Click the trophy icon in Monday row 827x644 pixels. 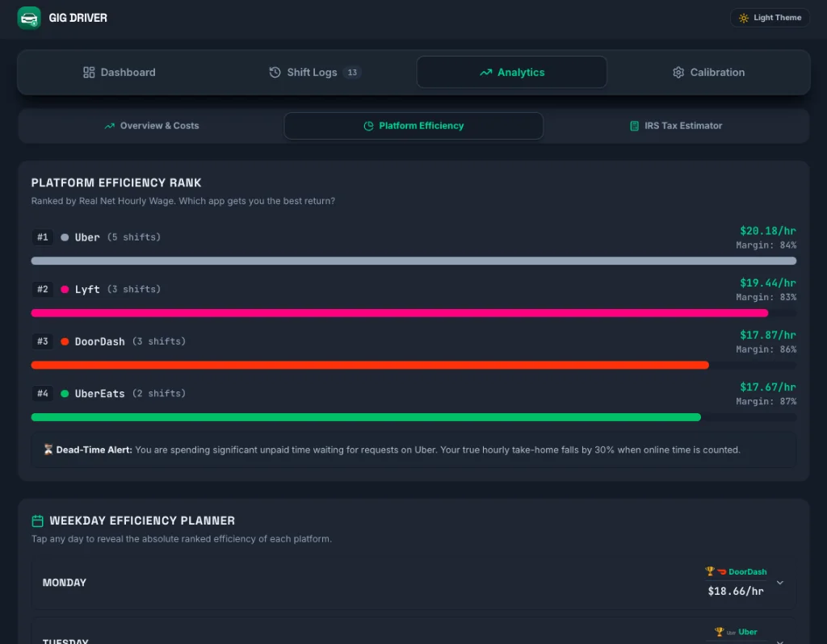[710, 571]
